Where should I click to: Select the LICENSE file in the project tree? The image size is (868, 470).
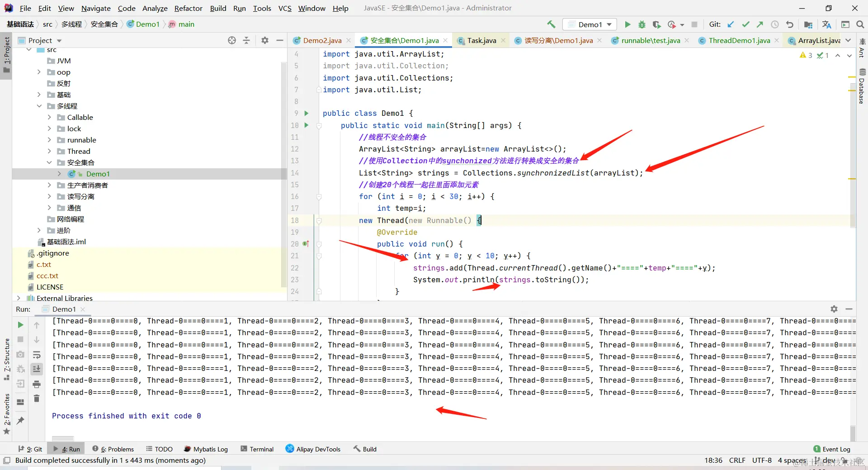[x=50, y=287]
